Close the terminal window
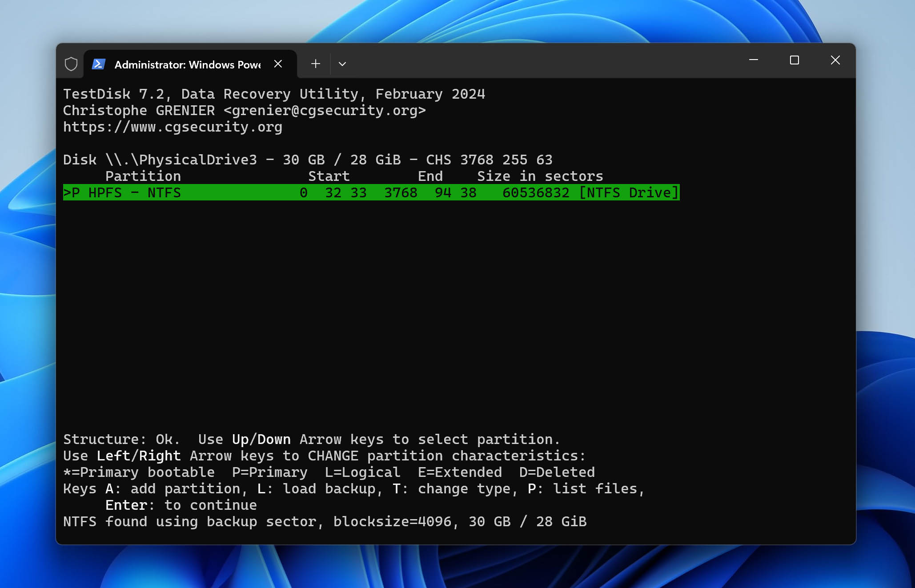 (835, 60)
